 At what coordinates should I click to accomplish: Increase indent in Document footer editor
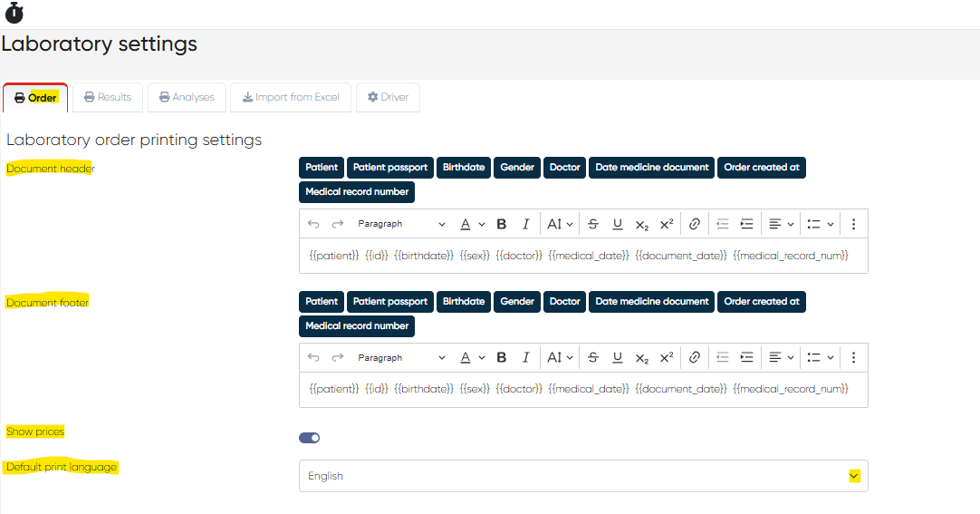(x=747, y=357)
